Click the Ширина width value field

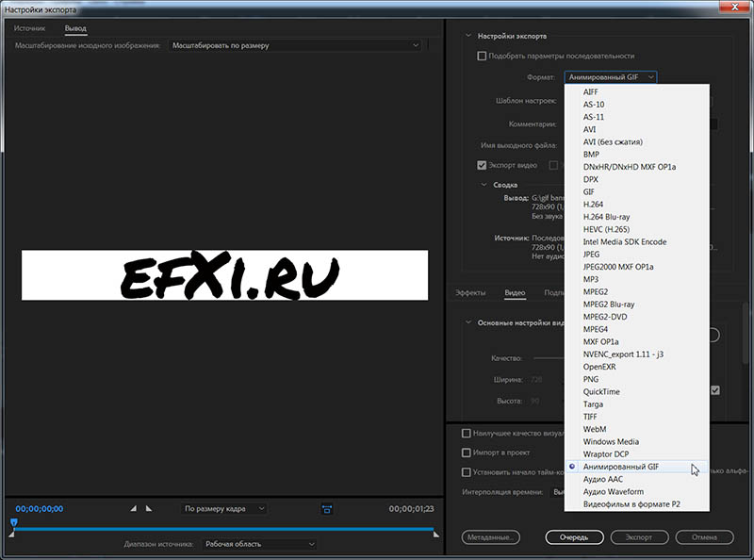point(536,380)
